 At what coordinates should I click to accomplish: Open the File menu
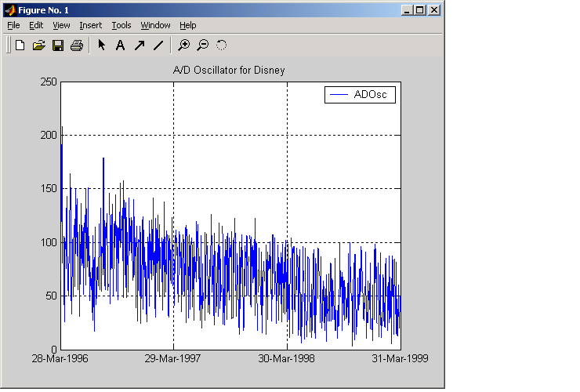13,25
